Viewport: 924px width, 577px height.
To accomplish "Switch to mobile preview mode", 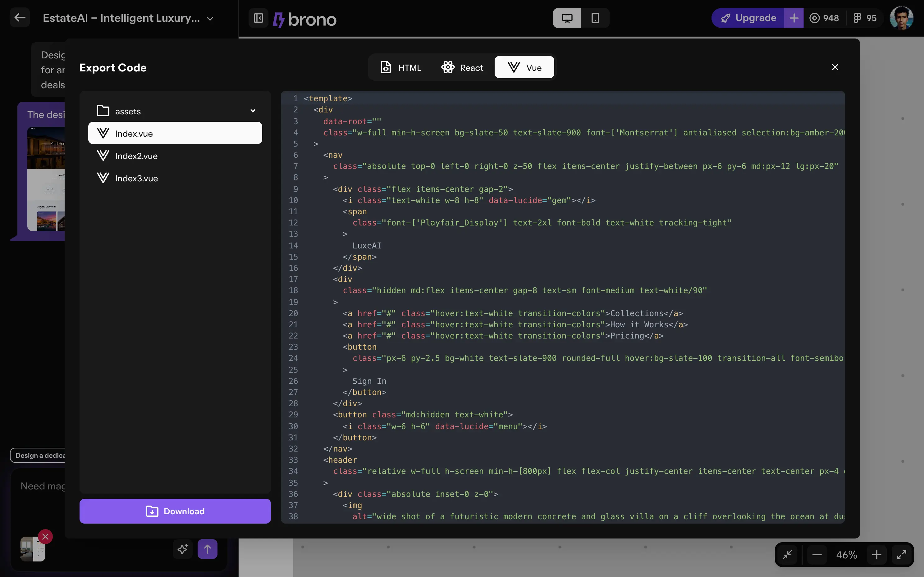I will (595, 18).
